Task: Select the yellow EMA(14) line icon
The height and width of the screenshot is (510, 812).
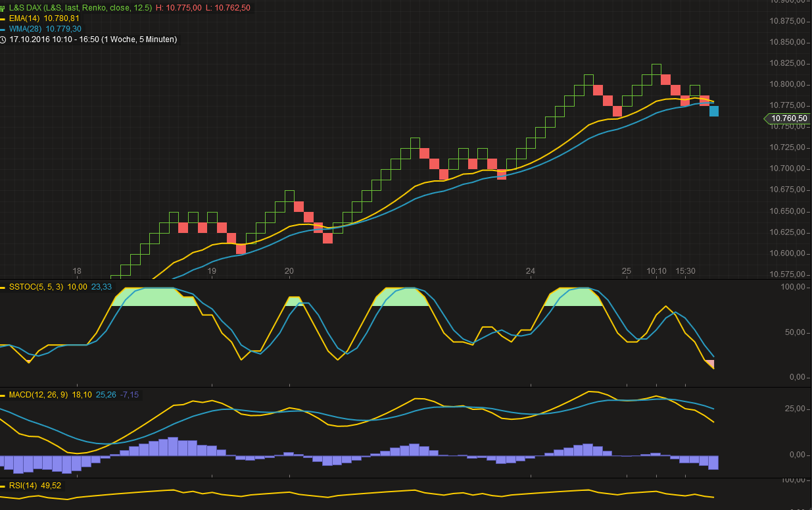Action: click(x=3, y=20)
